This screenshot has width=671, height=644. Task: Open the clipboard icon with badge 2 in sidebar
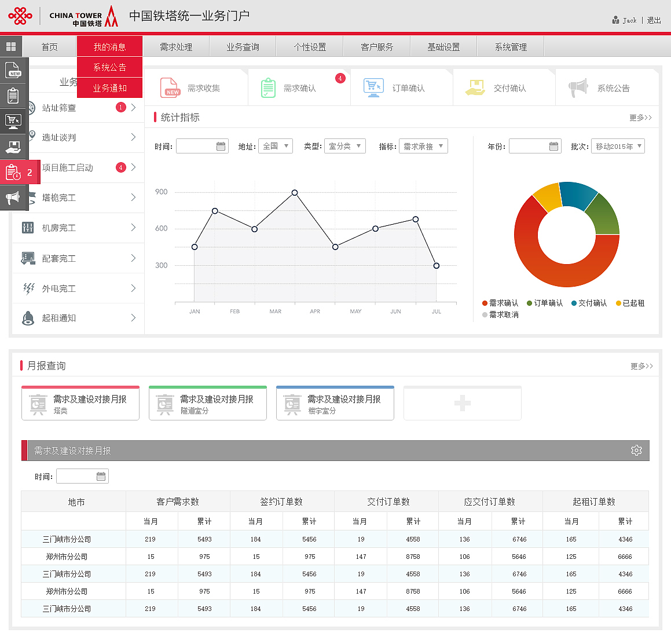click(13, 170)
